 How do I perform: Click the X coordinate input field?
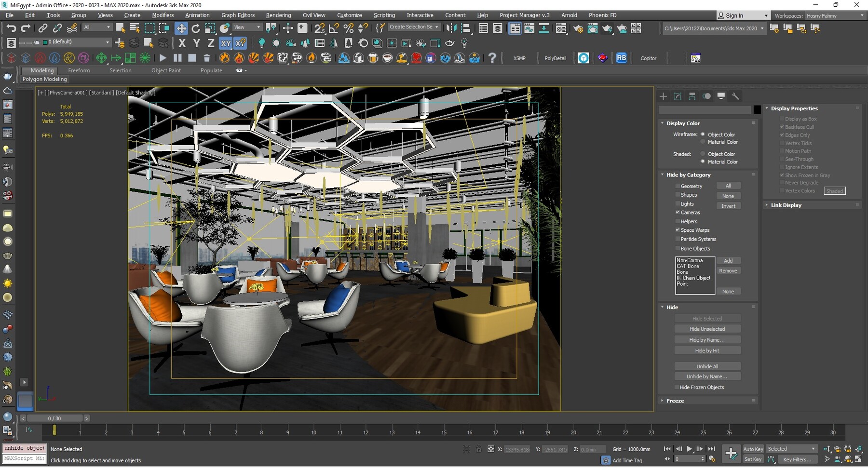(x=517, y=449)
